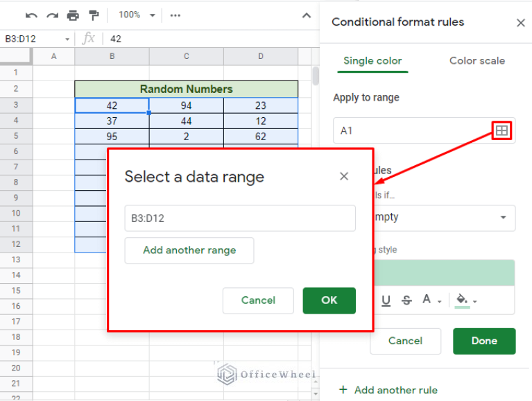Image resolution: width=532 pixels, height=401 pixels.
Task: Click the Undo arrow in toolbar
Action: pyautogui.click(x=31, y=15)
